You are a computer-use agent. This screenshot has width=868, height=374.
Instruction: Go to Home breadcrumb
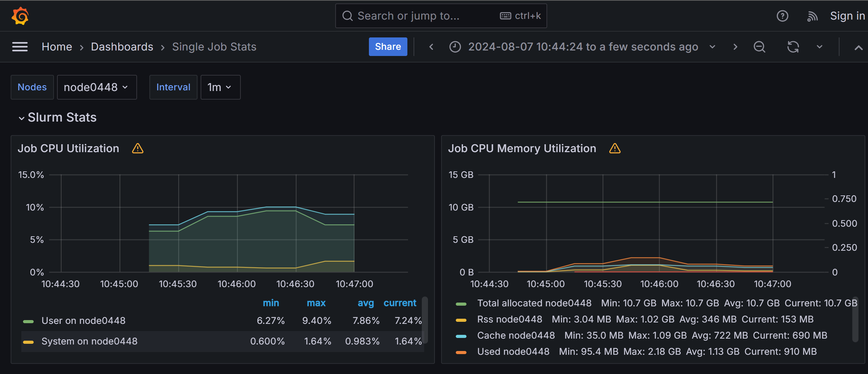pyautogui.click(x=57, y=47)
